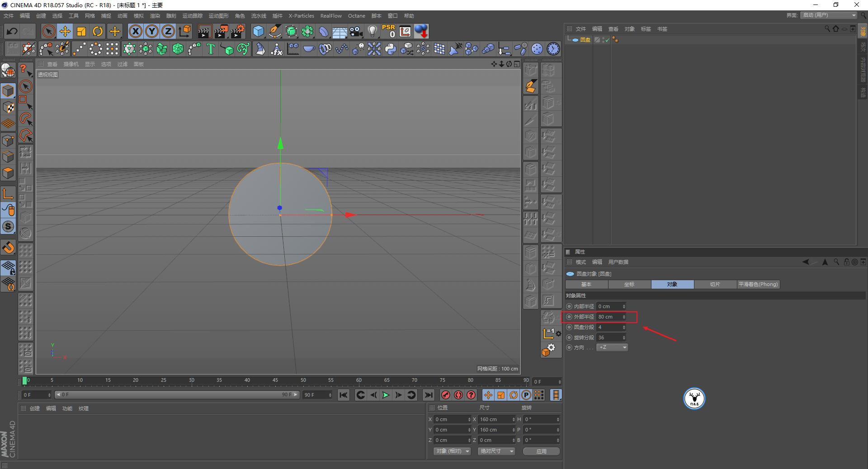This screenshot has width=868, height=469.
Task: Click the keyframe circle next to 外部半径
Action: point(569,317)
